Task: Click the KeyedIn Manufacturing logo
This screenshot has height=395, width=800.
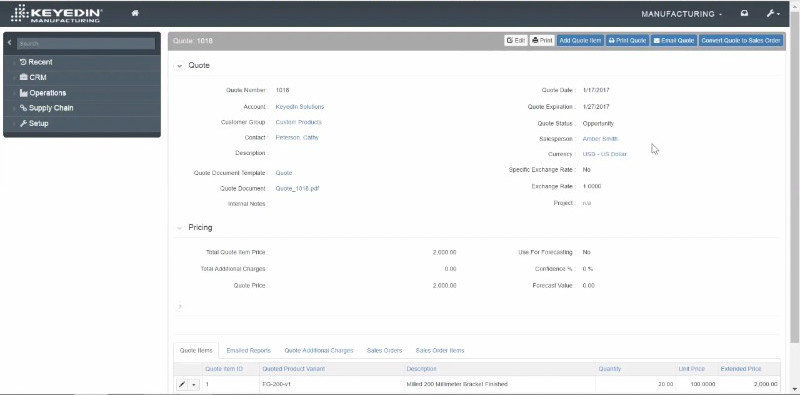Action: point(57,14)
